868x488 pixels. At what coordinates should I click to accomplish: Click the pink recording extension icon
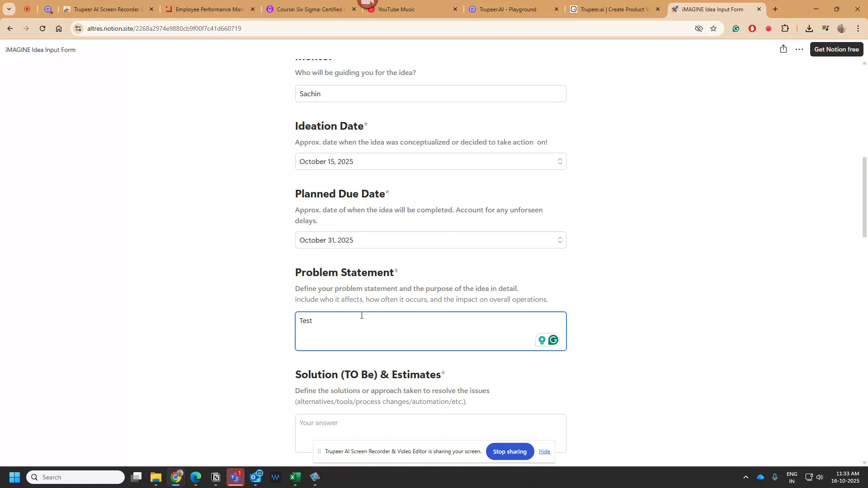(x=768, y=28)
